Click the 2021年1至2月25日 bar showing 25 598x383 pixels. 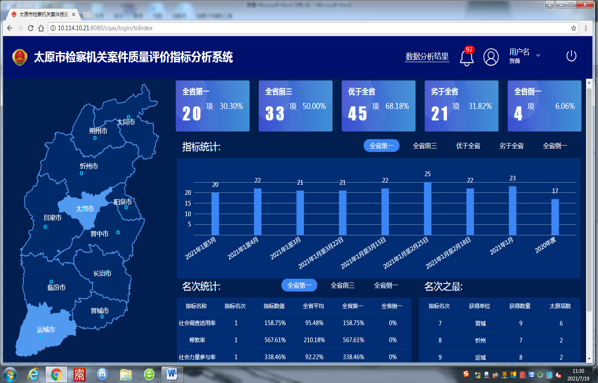pos(428,208)
